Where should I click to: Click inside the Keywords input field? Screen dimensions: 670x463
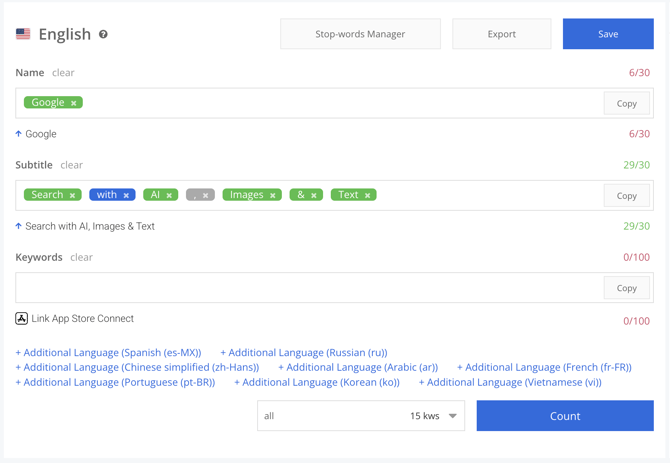point(300,288)
